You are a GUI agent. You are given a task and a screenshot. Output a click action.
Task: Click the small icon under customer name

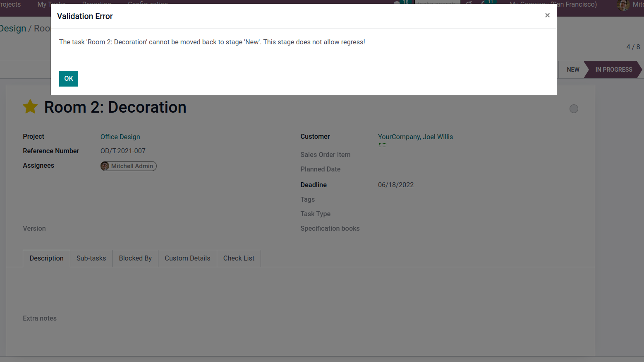[383, 145]
